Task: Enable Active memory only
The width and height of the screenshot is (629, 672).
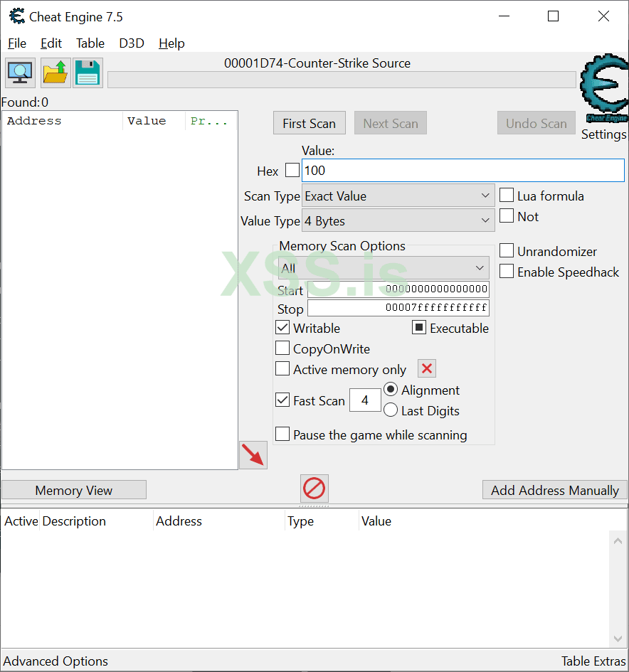Action: (282, 368)
